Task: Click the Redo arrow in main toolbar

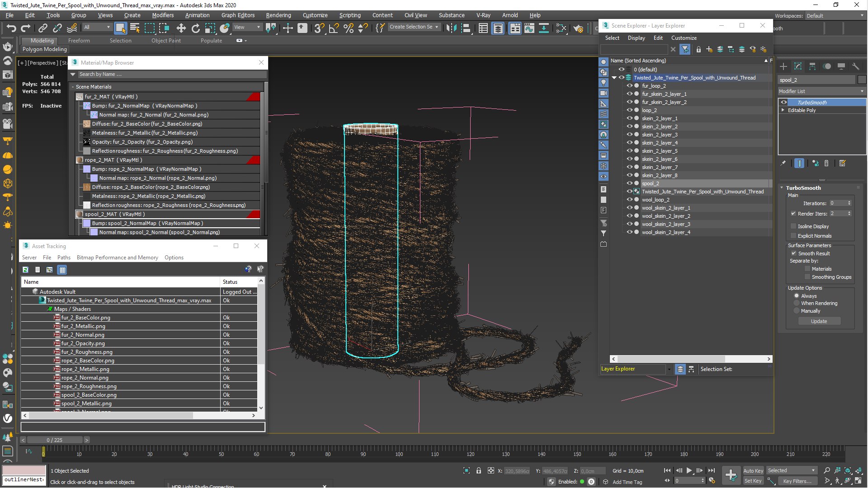Action: pos(26,28)
